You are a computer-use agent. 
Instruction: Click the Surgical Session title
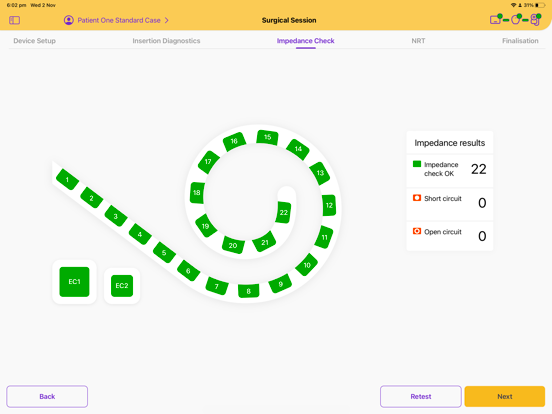[289, 20]
